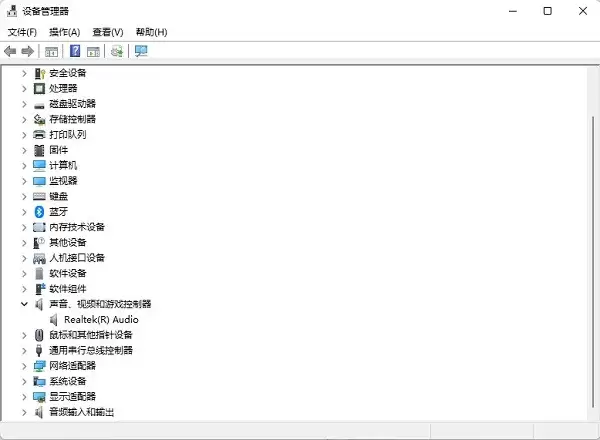
Task: Click the back arrow toolbar icon
Action: click(x=10, y=51)
